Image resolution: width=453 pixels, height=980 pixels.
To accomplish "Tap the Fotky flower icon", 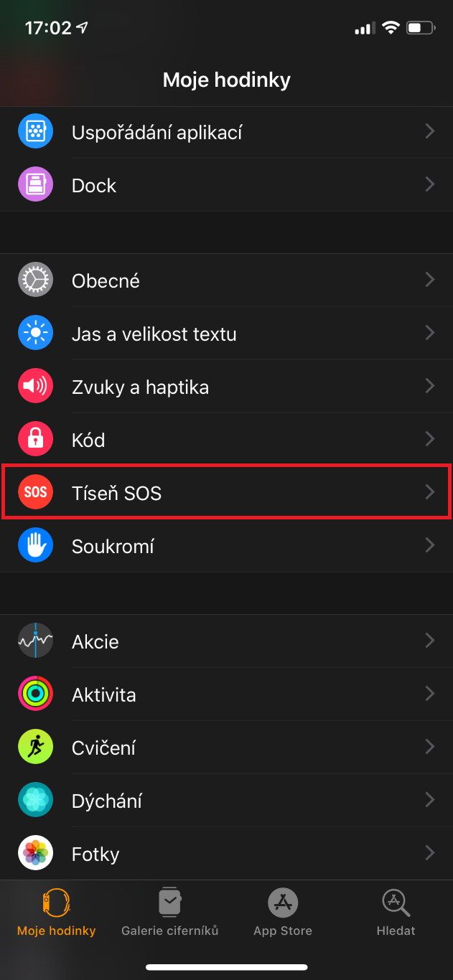I will [x=35, y=854].
